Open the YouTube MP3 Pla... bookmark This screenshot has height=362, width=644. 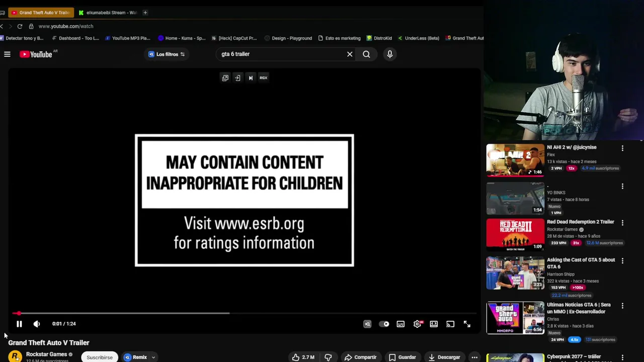(127, 38)
